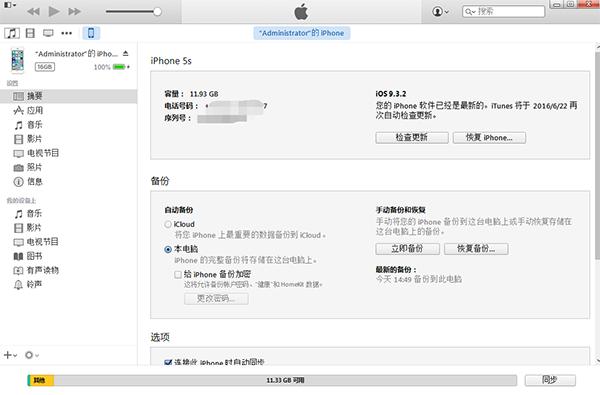Click the fast-forward next track button
The width and height of the screenshot is (600, 395).
point(74,11)
